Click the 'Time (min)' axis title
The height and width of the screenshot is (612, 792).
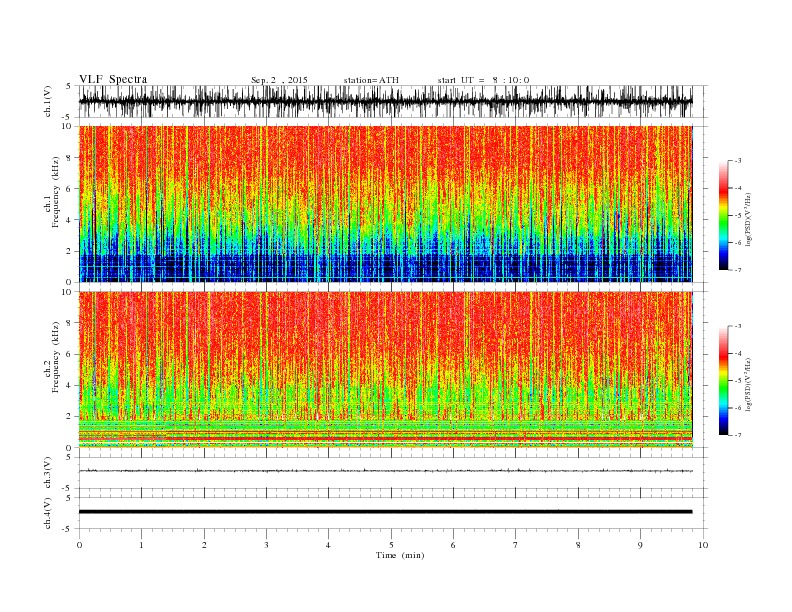tap(400, 555)
